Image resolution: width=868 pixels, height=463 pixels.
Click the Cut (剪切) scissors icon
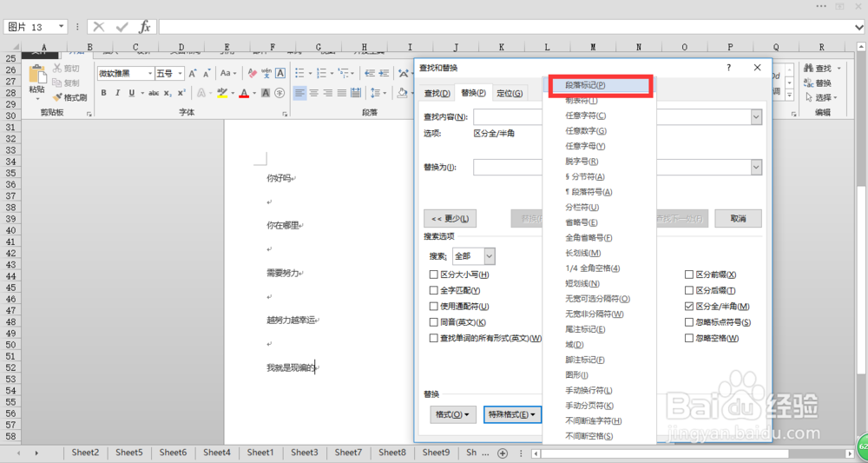tap(57, 68)
